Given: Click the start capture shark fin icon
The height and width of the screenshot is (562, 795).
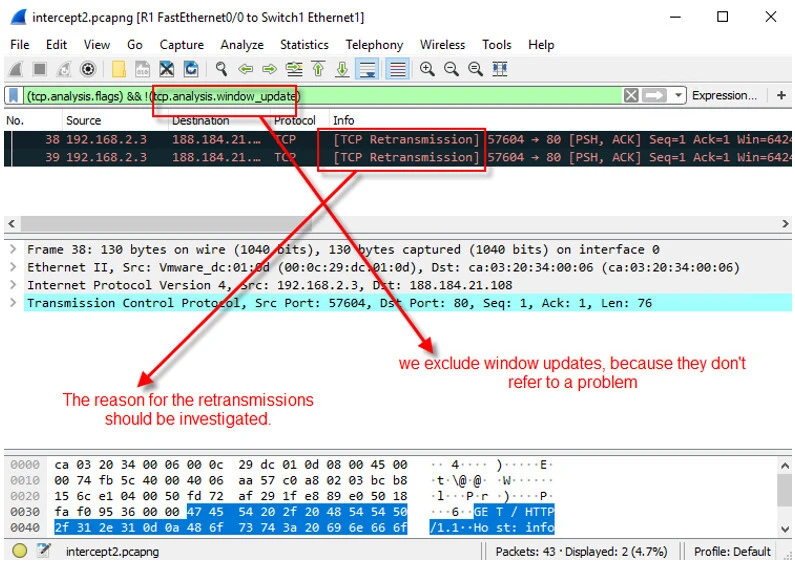Looking at the screenshot, I should 15,69.
